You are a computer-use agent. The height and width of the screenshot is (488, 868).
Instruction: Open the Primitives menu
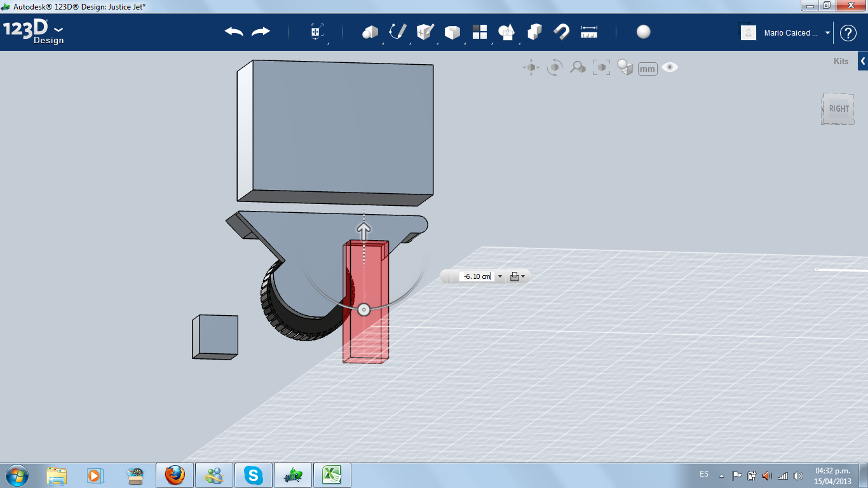(370, 32)
